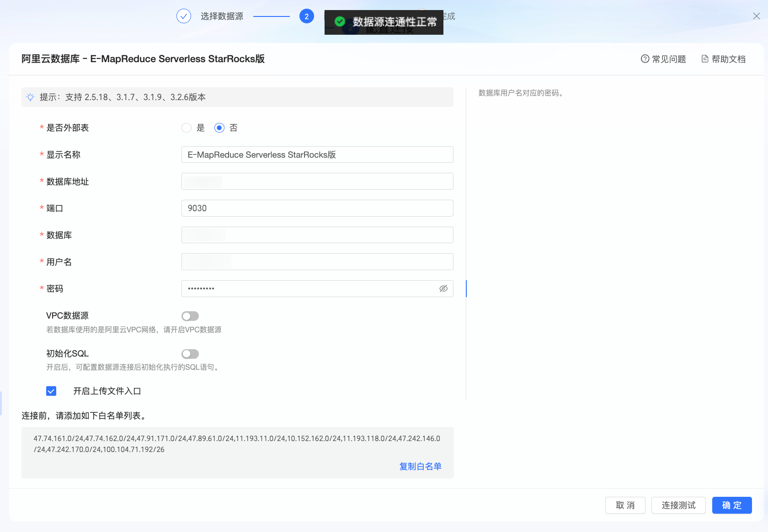Click the version support tip text
Viewport: 768px width, 532px height.
click(123, 97)
